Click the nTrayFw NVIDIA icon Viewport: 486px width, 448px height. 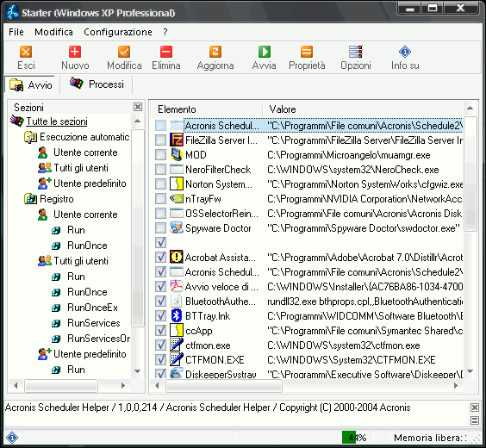(x=177, y=198)
